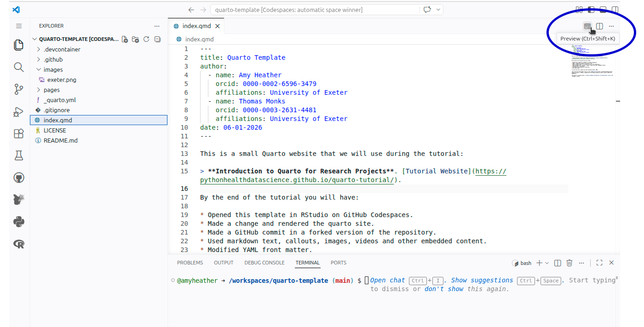Close the terminal panel
The image size is (644, 327).
coord(611,263)
